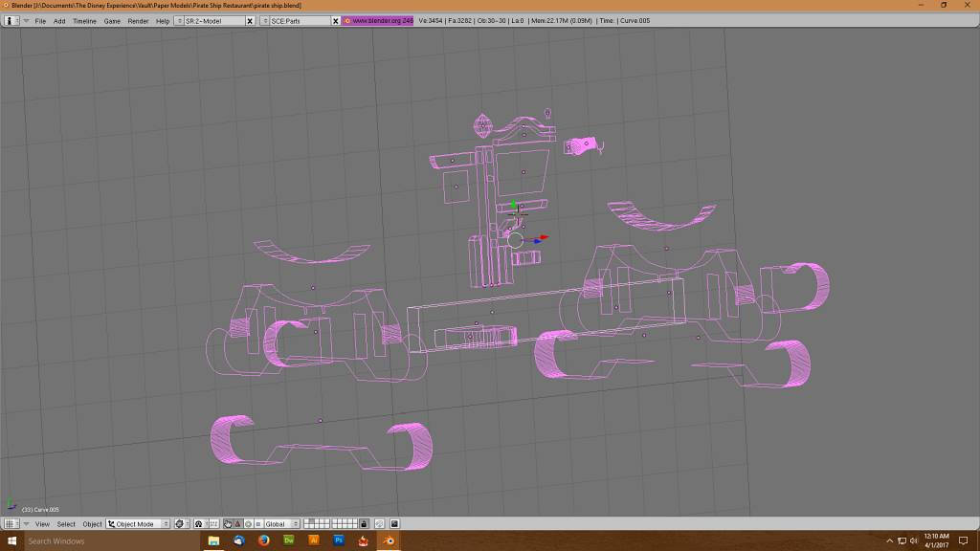The height and width of the screenshot is (551, 980).
Task: Click the Ve:3454 vertex count text
Action: [x=431, y=21]
